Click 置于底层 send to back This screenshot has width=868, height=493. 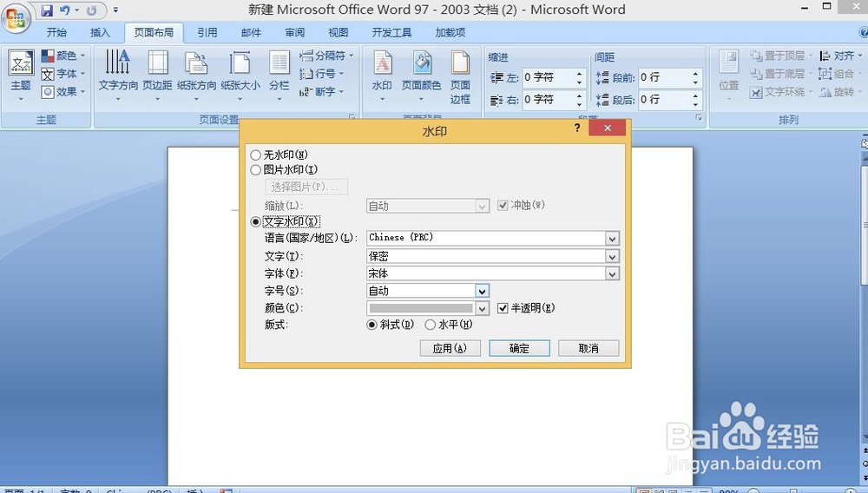781,74
